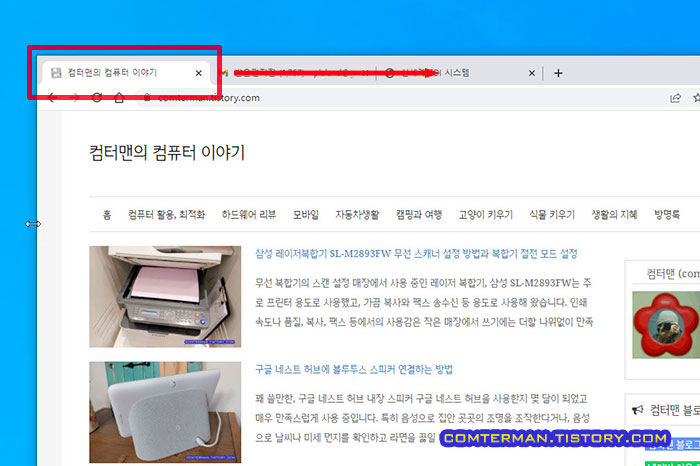
Task: Click the lock icon in address bar
Action: 147,98
